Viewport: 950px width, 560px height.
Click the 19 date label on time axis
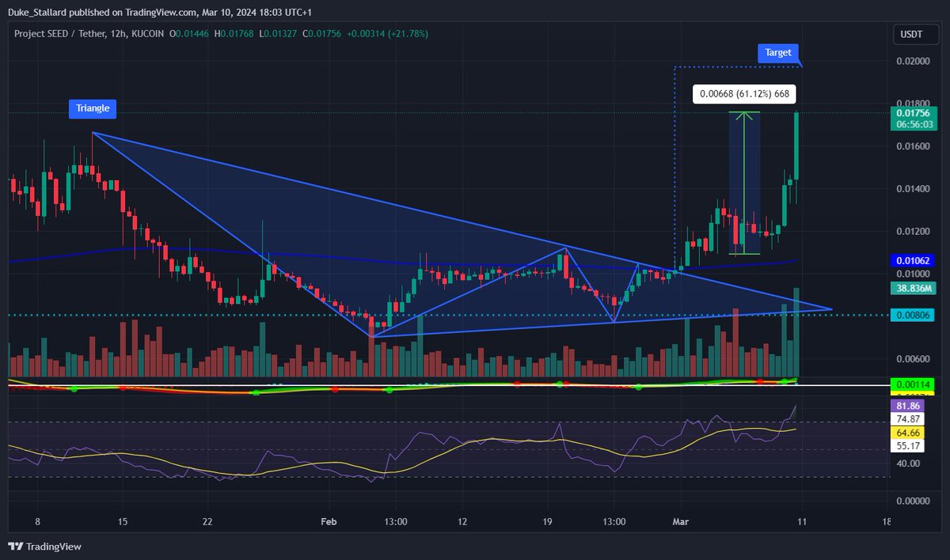coord(548,522)
